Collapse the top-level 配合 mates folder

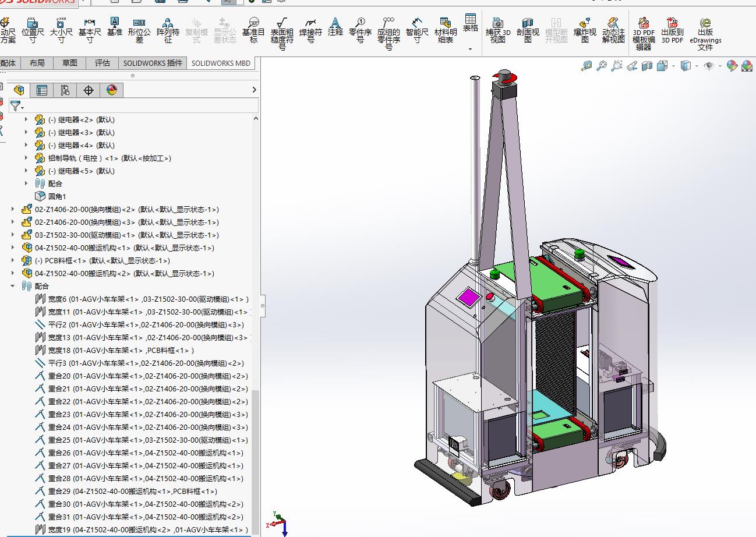[13, 286]
